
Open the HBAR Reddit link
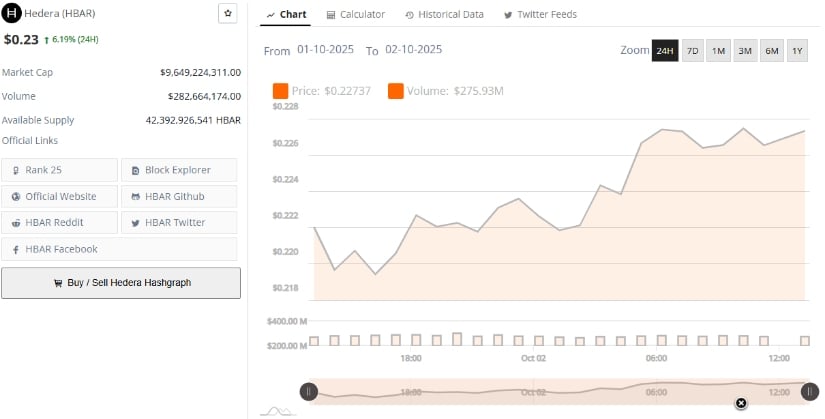pyautogui.click(x=59, y=222)
